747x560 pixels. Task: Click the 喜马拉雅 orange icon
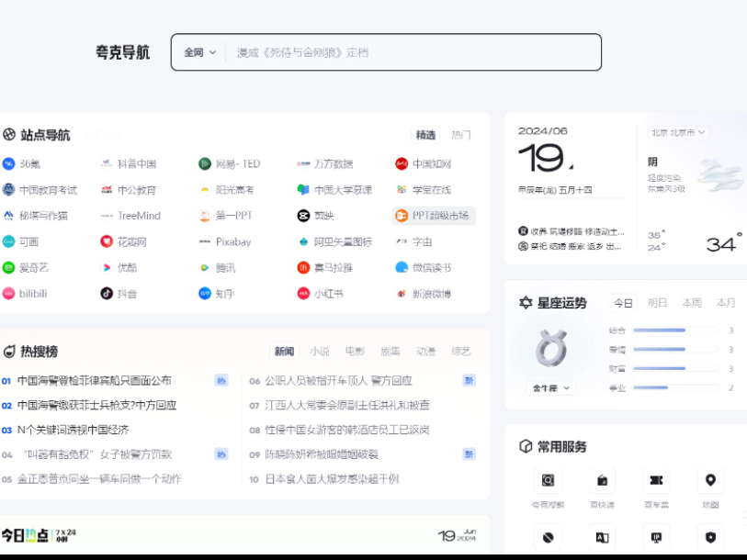tap(303, 268)
